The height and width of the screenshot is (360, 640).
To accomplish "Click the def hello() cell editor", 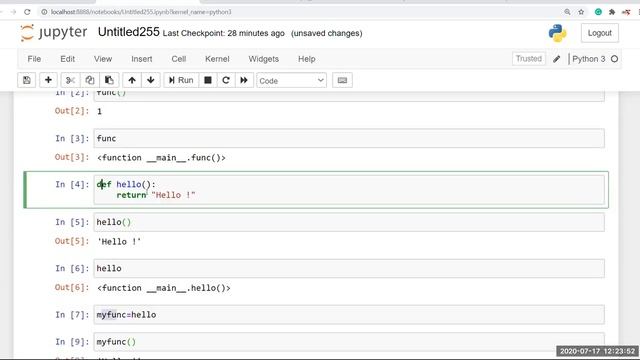I will (x=349, y=190).
